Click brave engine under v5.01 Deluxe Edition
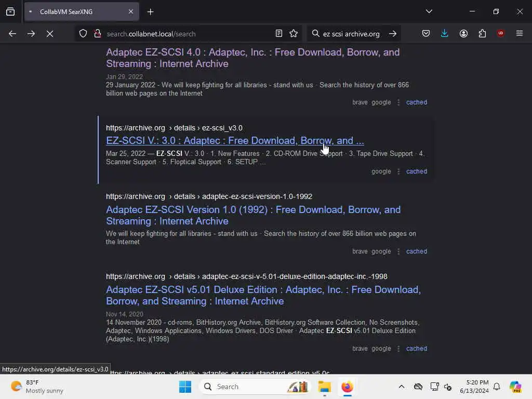Image resolution: width=532 pixels, height=399 pixels. click(x=360, y=349)
